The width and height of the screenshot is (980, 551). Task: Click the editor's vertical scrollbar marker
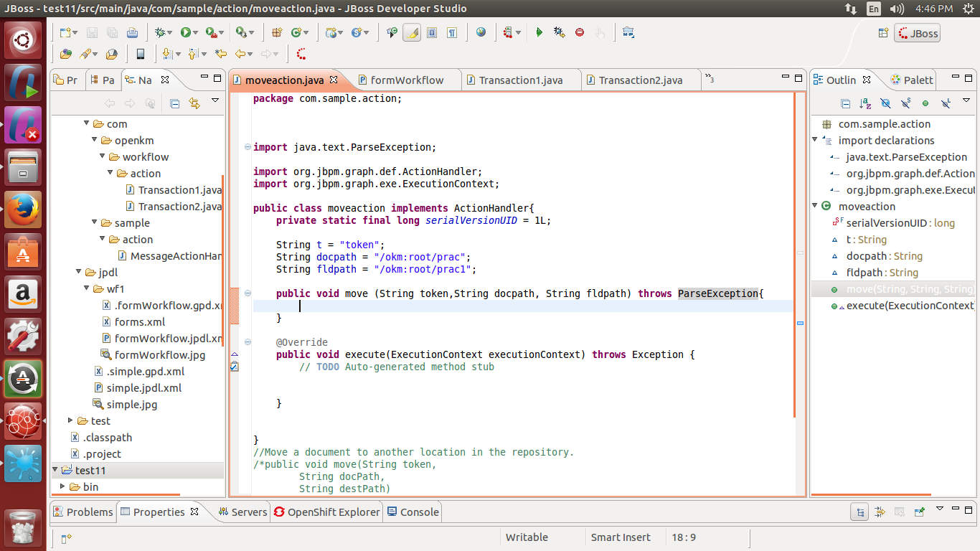800,323
